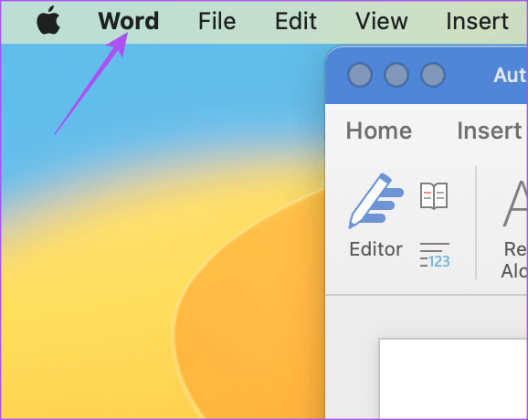Open the File menu
Viewport: 528px width, 420px height.
coord(216,21)
